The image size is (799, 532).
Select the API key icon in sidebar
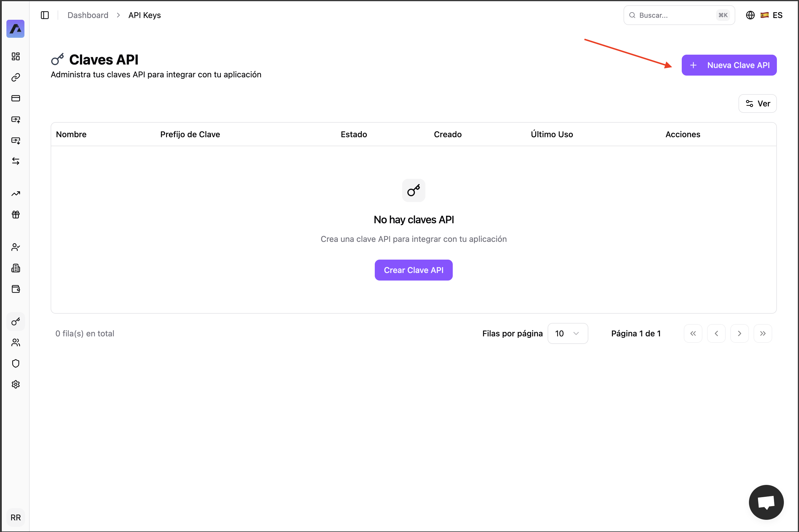(x=16, y=322)
